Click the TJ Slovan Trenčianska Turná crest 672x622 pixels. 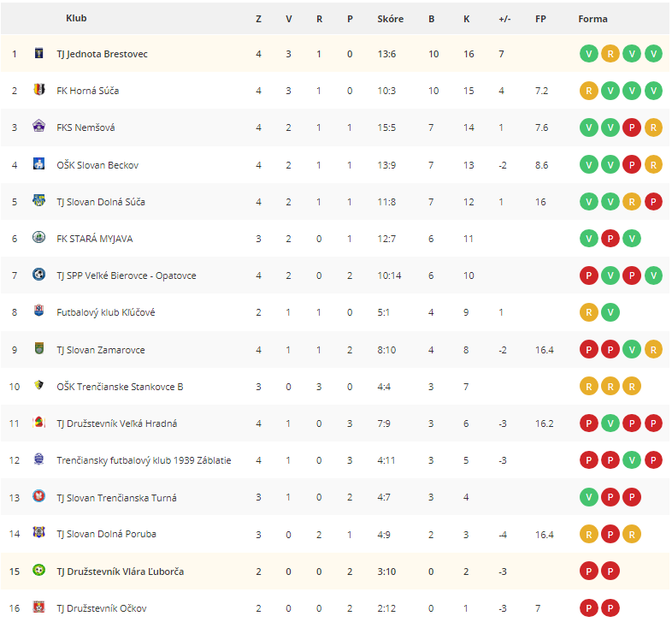pos(39,496)
